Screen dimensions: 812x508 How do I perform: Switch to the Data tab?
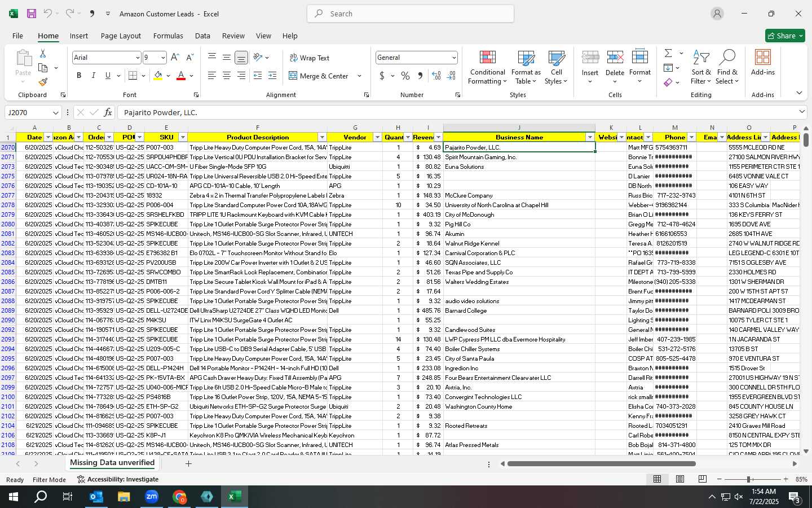tap(202, 36)
